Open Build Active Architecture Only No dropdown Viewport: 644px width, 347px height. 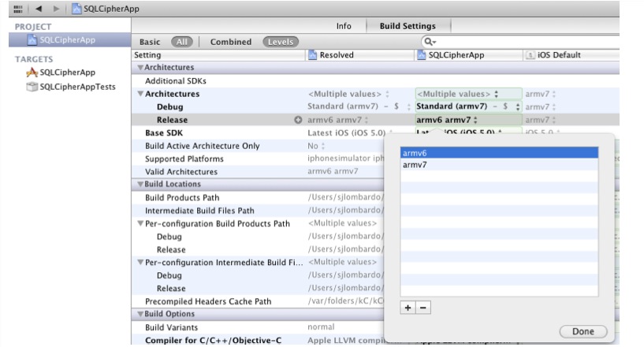pos(316,146)
